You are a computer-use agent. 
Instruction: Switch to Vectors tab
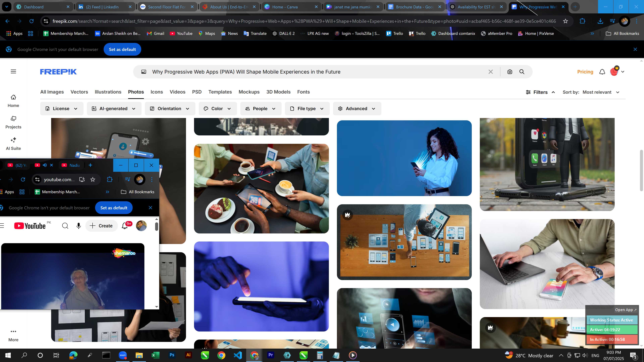click(79, 92)
